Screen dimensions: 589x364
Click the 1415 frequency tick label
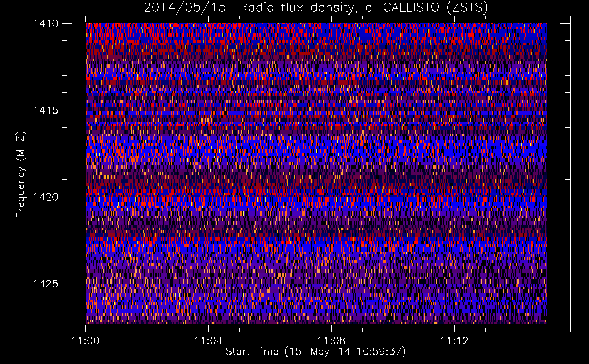point(46,110)
